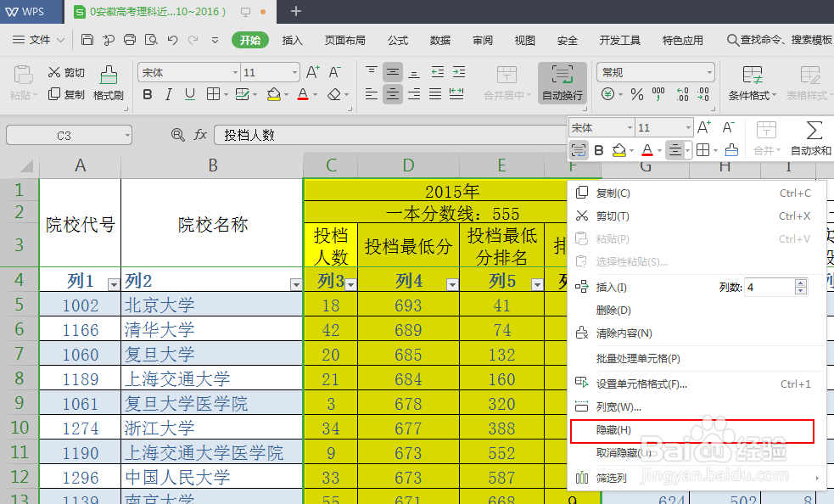
Task: Click column D header
Action: (x=408, y=165)
